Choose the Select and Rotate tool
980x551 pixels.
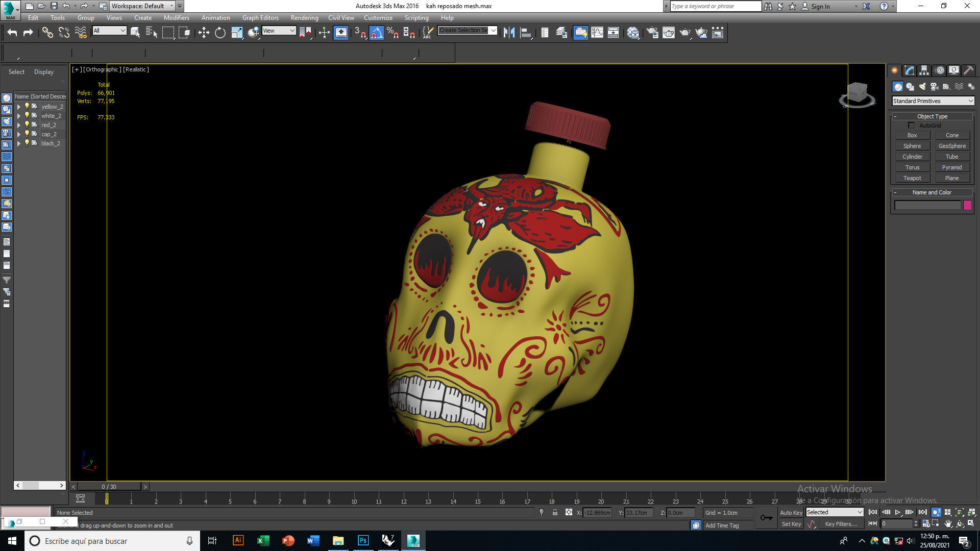coord(220,33)
